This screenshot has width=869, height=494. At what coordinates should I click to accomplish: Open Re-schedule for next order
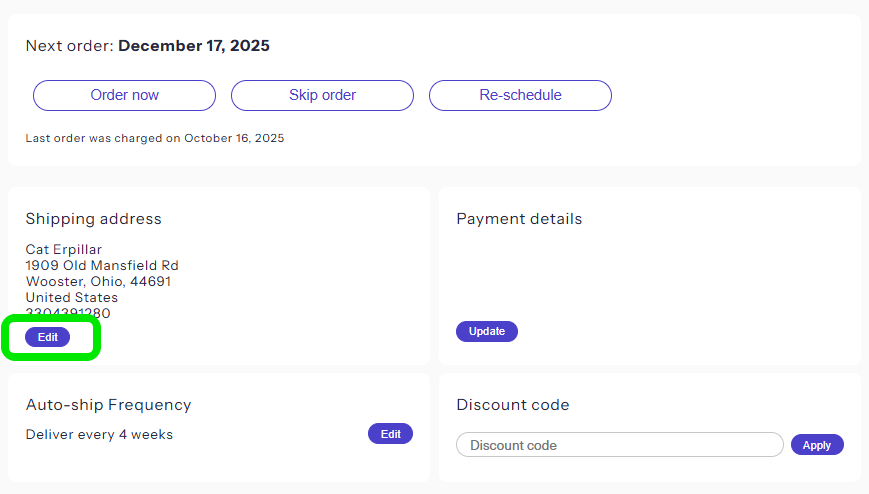click(520, 95)
